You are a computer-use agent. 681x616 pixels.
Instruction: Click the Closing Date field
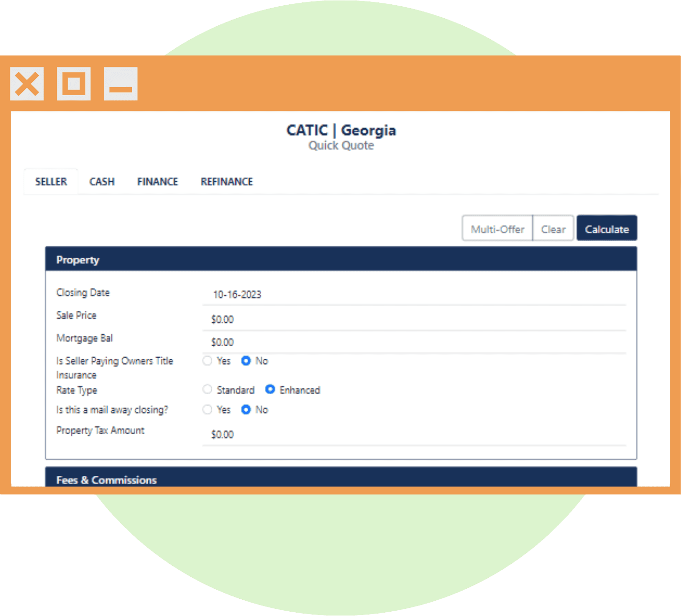tap(414, 294)
